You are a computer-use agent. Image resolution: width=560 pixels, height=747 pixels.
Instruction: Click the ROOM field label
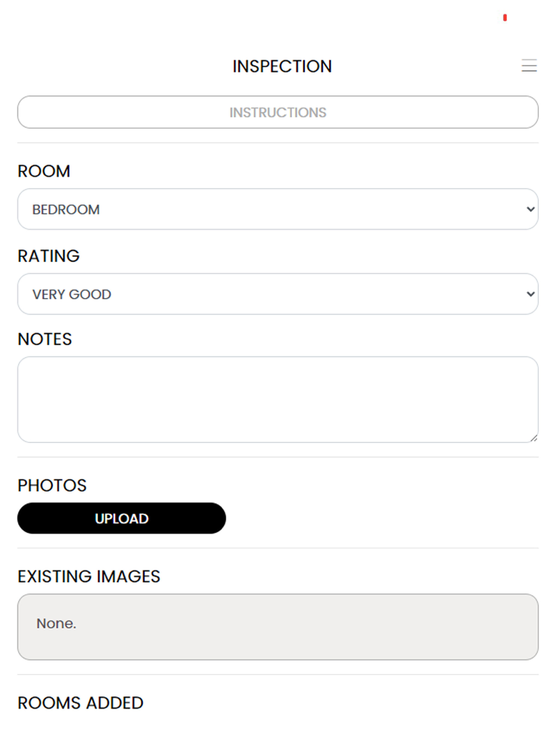click(44, 171)
